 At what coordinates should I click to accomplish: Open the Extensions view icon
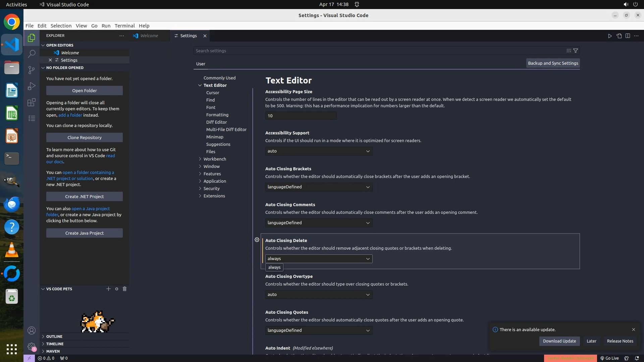[32, 102]
